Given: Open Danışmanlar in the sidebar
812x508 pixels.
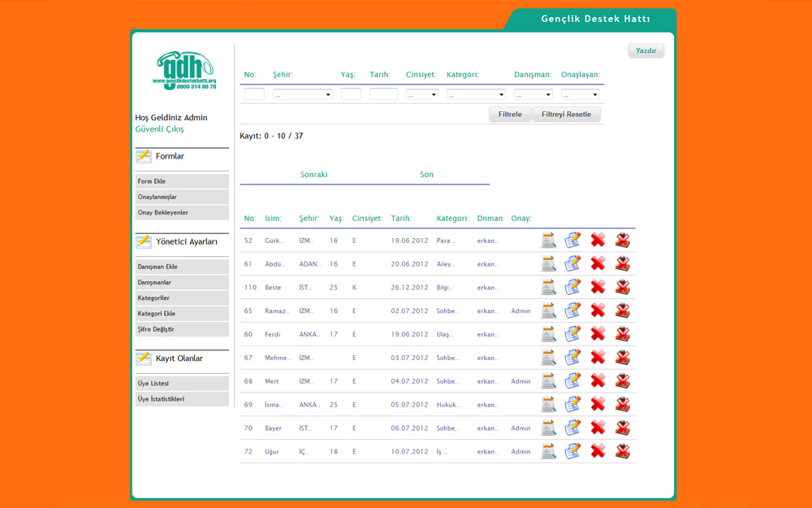Looking at the screenshot, I should 182,283.
